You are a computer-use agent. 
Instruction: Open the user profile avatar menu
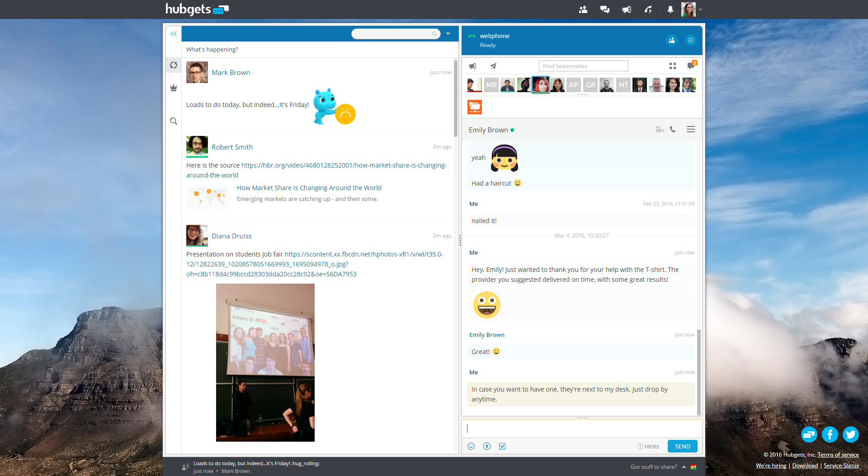point(689,9)
